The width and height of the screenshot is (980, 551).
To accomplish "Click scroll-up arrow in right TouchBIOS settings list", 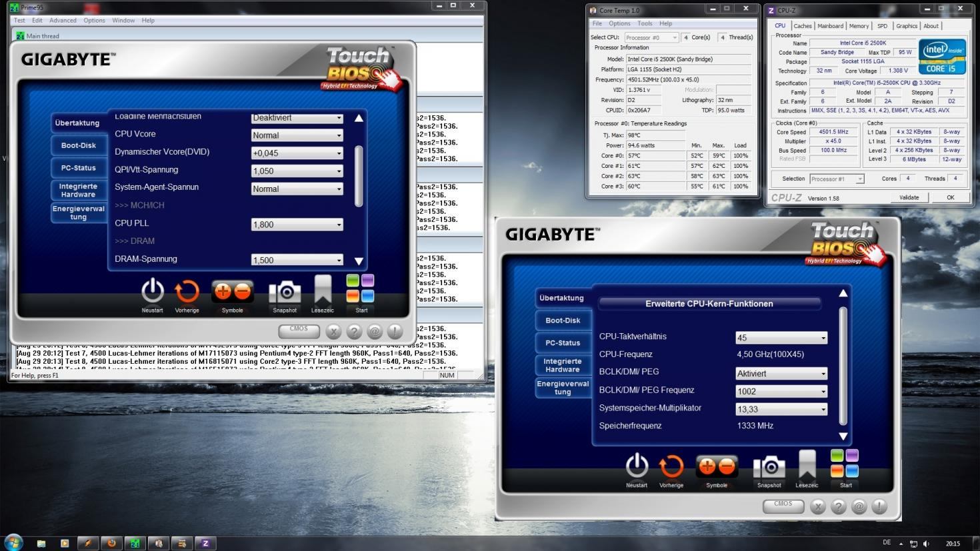I will click(x=843, y=293).
